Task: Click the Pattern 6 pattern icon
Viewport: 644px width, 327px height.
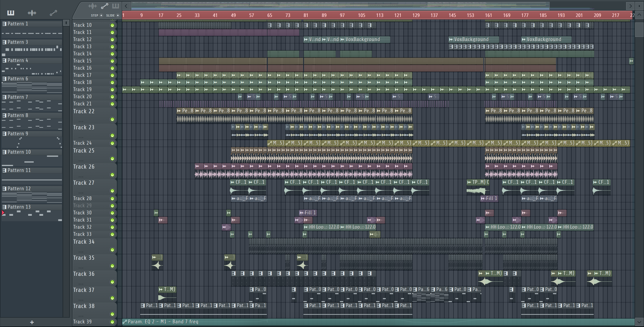Action: (4, 79)
